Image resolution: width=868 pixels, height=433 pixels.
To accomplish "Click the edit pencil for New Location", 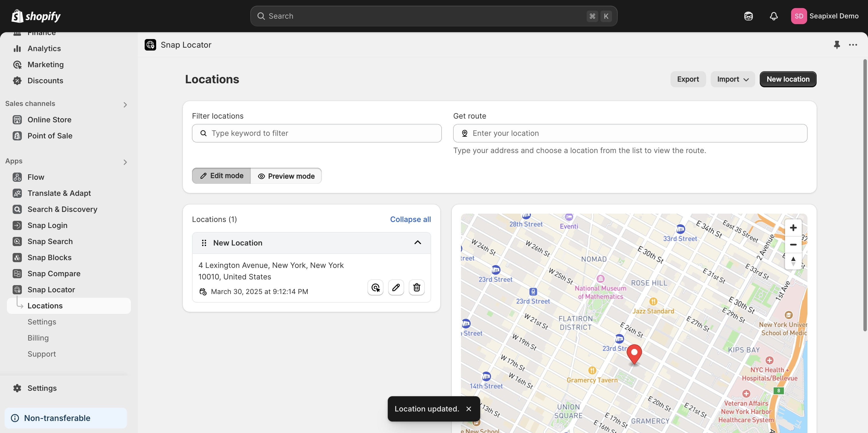I will point(396,287).
